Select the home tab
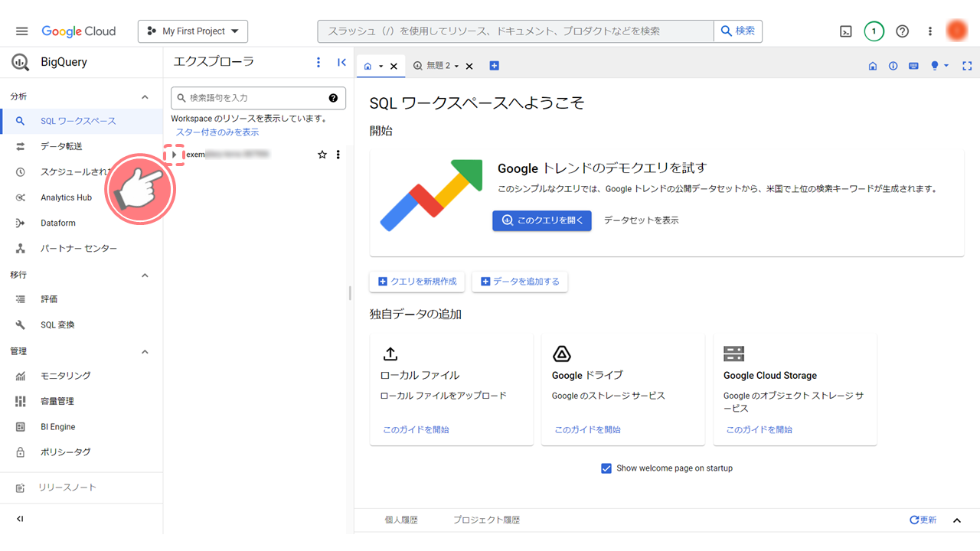Image resolution: width=980 pixels, height=551 pixels. click(367, 67)
